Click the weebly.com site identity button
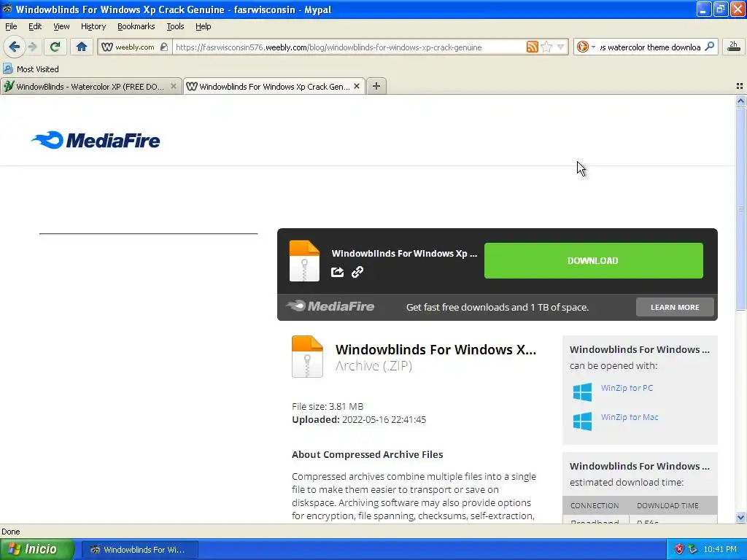 [135, 47]
